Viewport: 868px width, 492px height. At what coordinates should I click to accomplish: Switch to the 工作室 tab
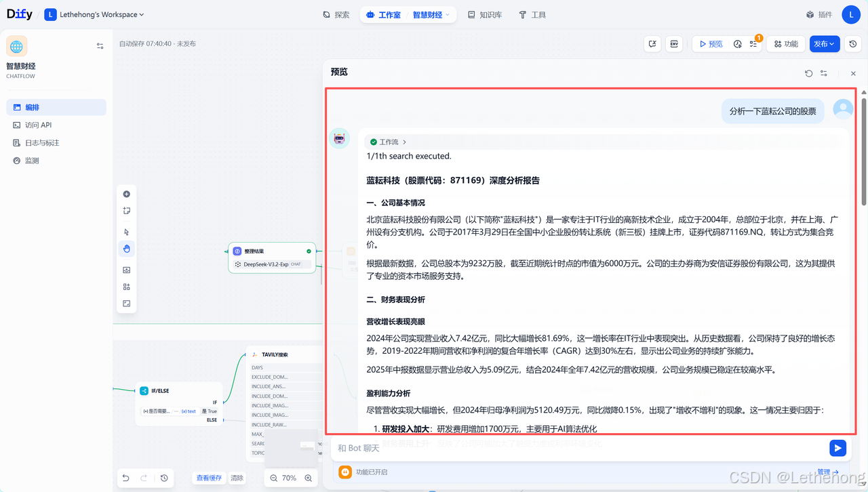point(383,14)
